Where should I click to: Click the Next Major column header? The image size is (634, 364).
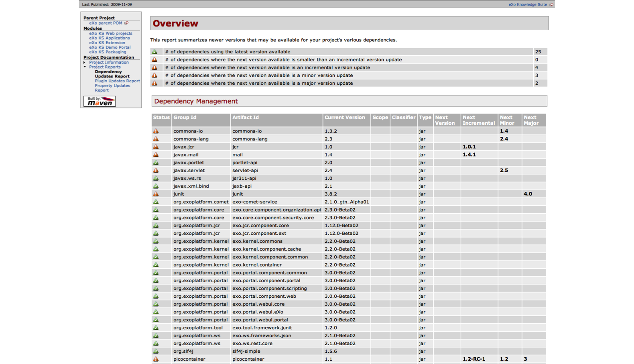(x=534, y=120)
